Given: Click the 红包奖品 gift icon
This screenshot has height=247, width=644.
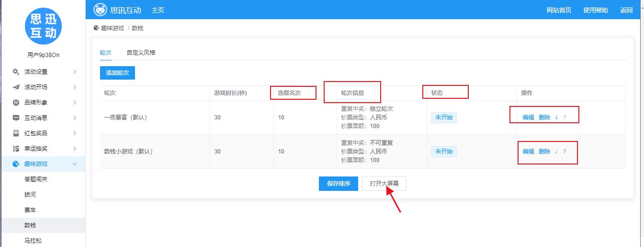Looking at the screenshot, I should 16,133.
